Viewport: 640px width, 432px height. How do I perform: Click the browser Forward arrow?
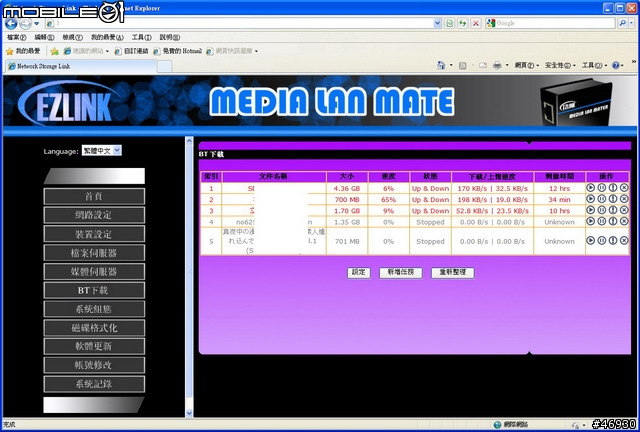(x=25, y=24)
